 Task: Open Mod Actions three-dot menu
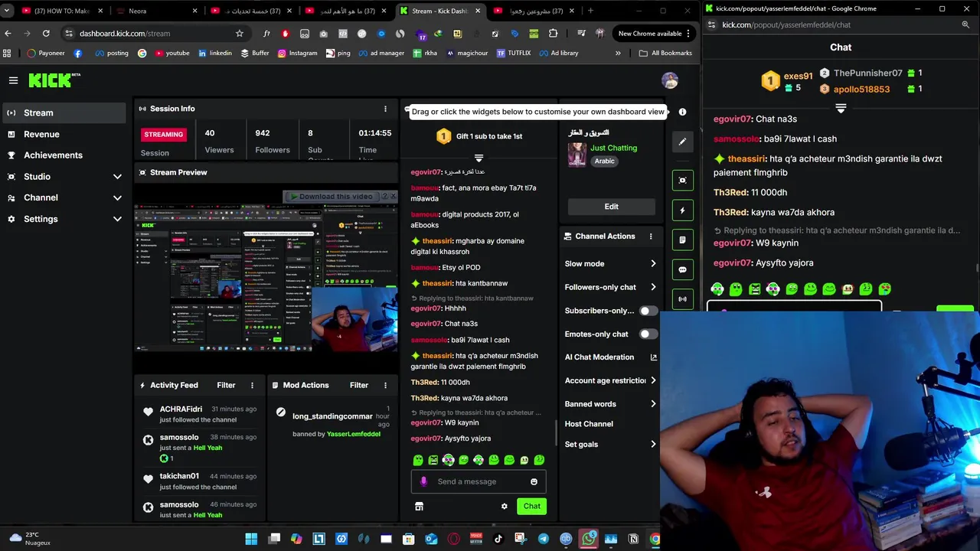(x=385, y=385)
